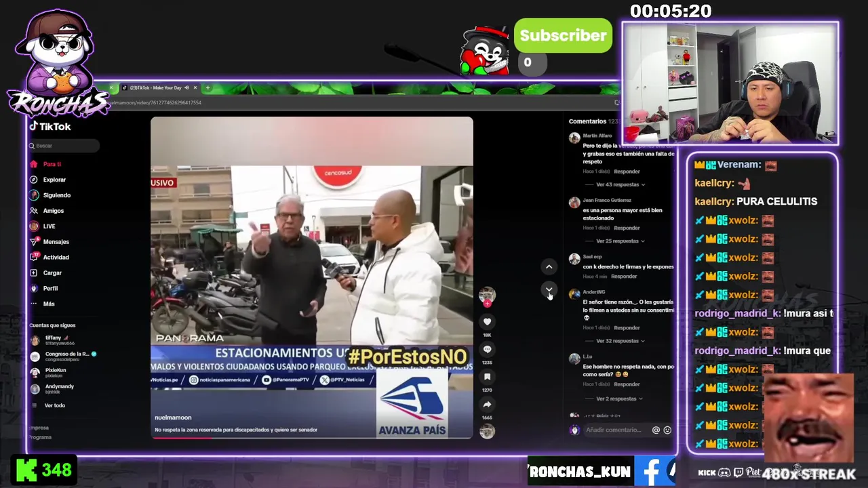
Task: Click the video progress bar
Action: click(x=312, y=438)
